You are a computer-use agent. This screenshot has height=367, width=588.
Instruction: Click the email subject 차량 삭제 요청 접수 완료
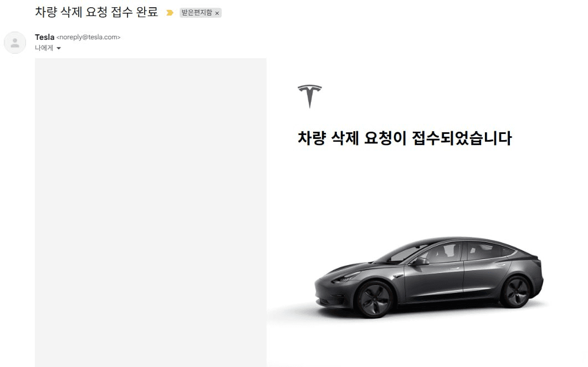(96, 12)
